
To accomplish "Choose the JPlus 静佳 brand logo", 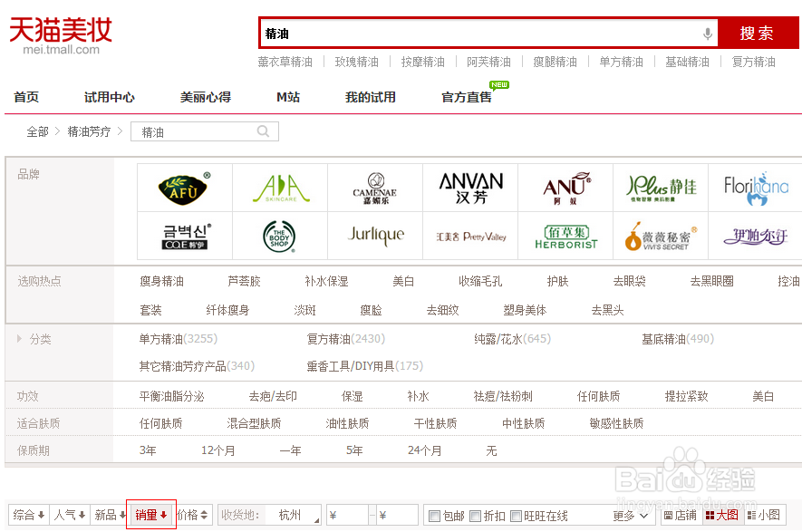I will point(661,188).
